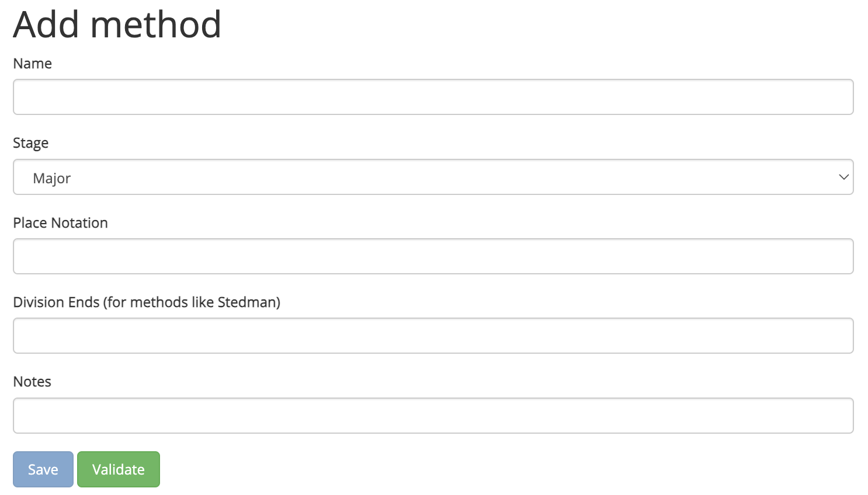This screenshot has width=868, height=495.
Task: Click Validate to check the place notation
Action: tap(118, 469)
